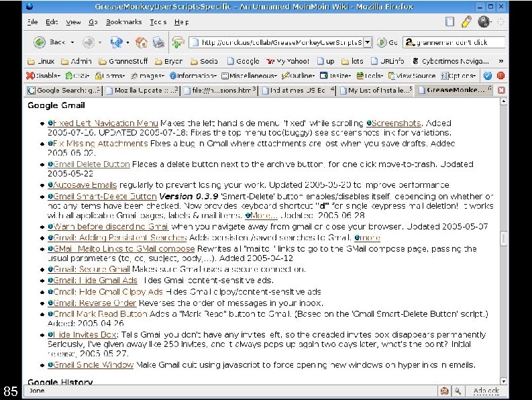Screen dimensions: 532x400
Task: Click the Greasemonkey monkey face status icon
Action: [444, 391]
